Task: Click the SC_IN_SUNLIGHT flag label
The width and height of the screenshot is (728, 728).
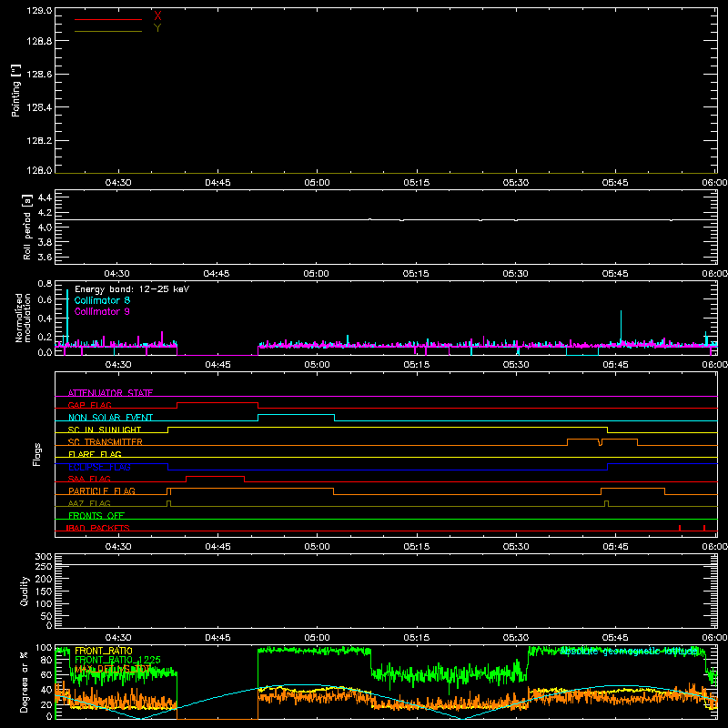Action: click(x=105, y=430)
